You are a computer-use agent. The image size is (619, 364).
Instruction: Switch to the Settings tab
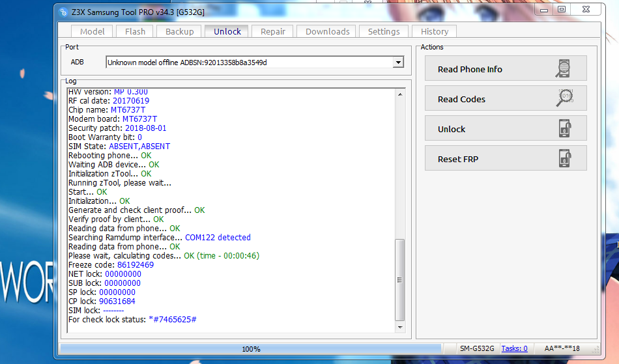coord(384,31)
